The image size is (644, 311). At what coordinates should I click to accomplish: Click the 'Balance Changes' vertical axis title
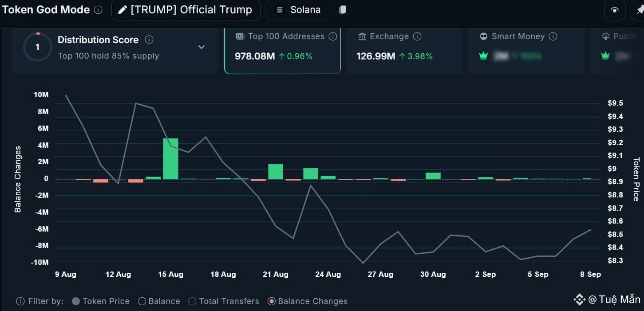18,179
